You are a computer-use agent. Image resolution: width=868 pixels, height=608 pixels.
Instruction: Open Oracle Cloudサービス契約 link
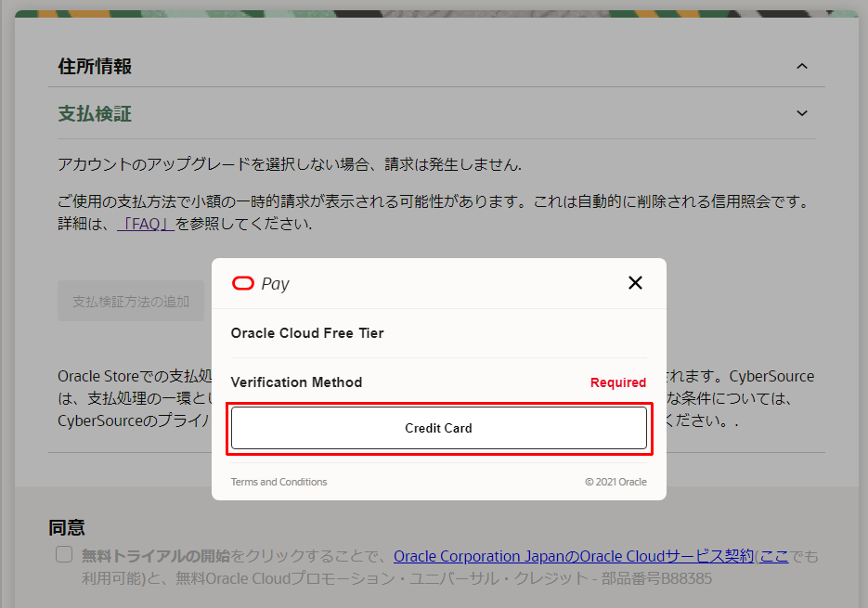tap(574, 556)
